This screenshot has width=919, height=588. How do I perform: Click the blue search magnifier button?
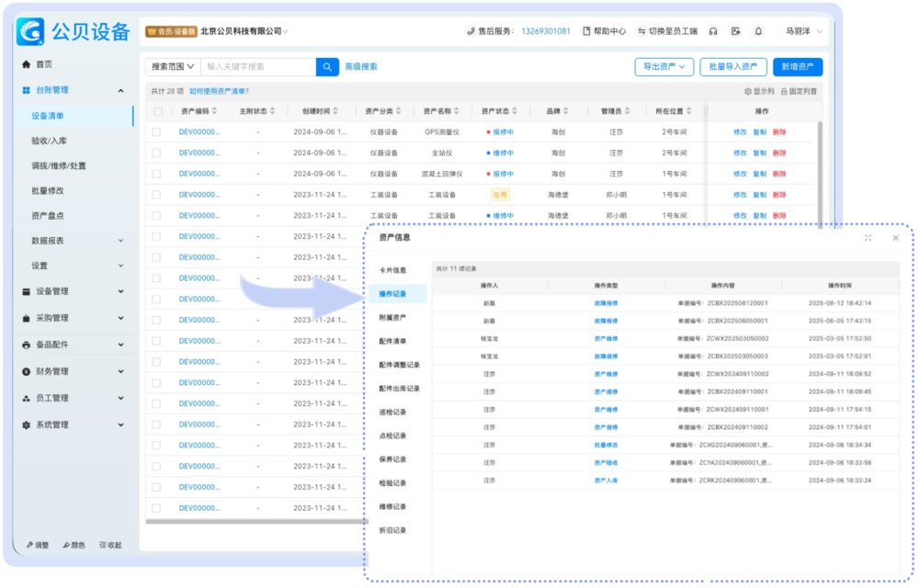click(x=327, y=66)
